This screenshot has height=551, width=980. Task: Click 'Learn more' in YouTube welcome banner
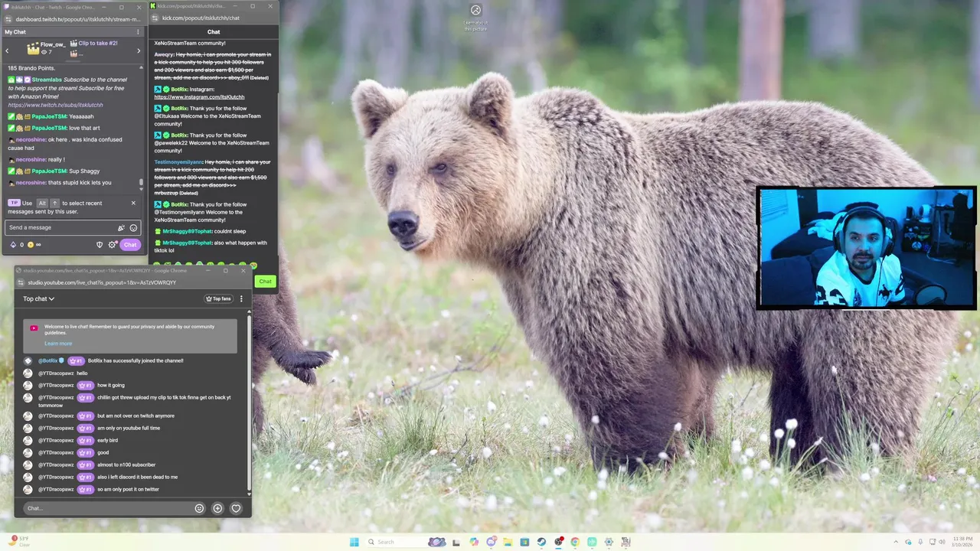pyautogui.click(x=58, y=344)
